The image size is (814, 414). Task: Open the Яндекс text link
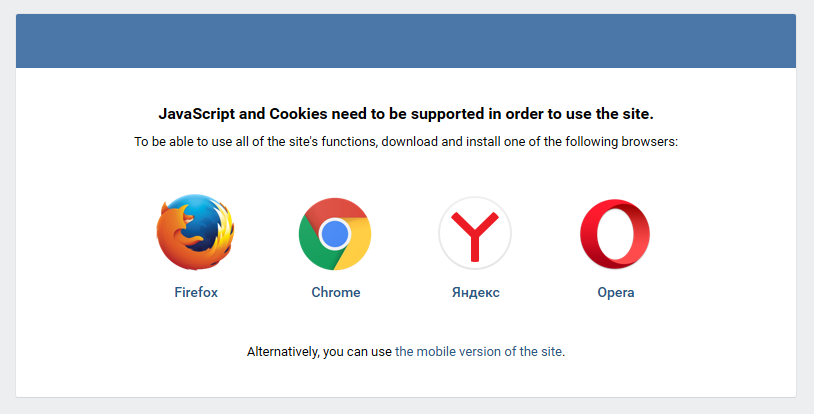click(476, 292)
